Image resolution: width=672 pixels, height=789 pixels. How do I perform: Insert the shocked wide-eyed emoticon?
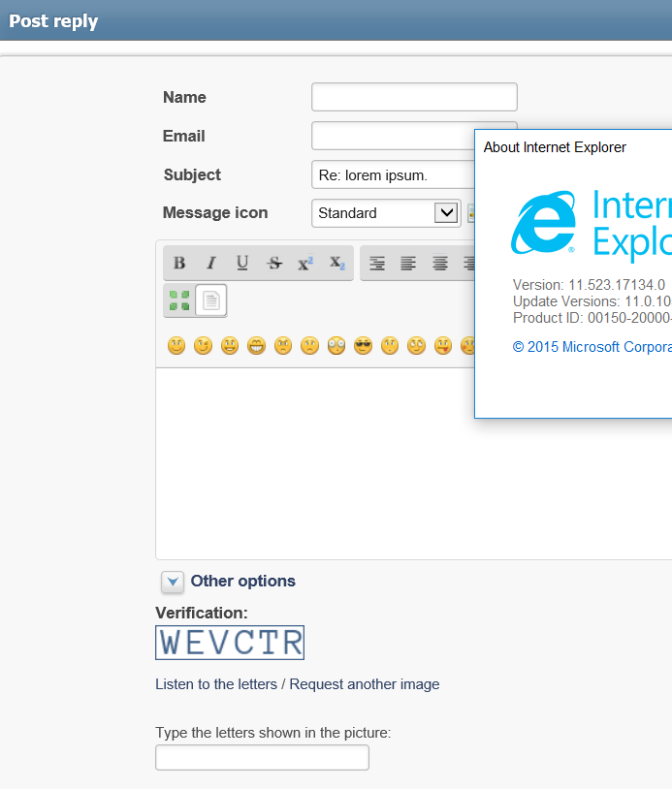tap(336, 346)
